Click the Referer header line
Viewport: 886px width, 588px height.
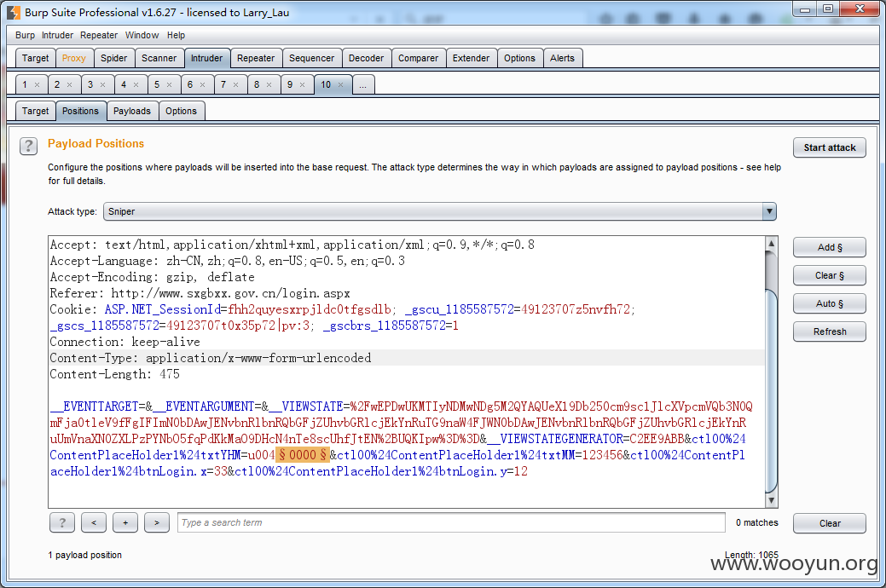point(200,293)
